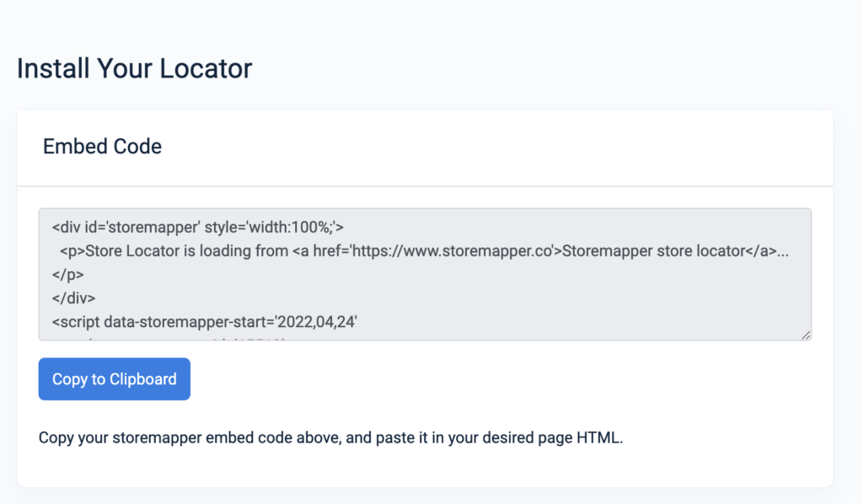Click the textarea resize grip
The width and height of the screenshot is (863, 504).
[805, 334]
